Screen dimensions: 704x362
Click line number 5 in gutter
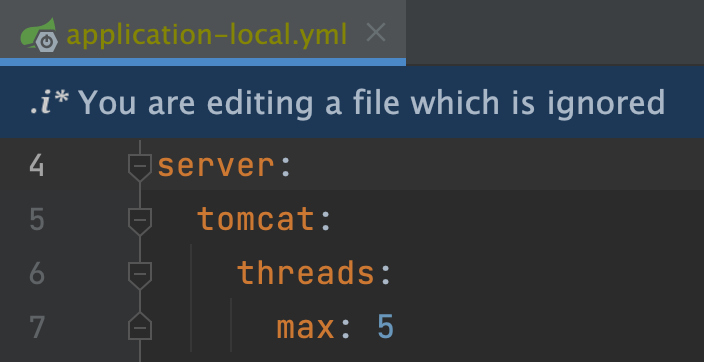(37, 220)
